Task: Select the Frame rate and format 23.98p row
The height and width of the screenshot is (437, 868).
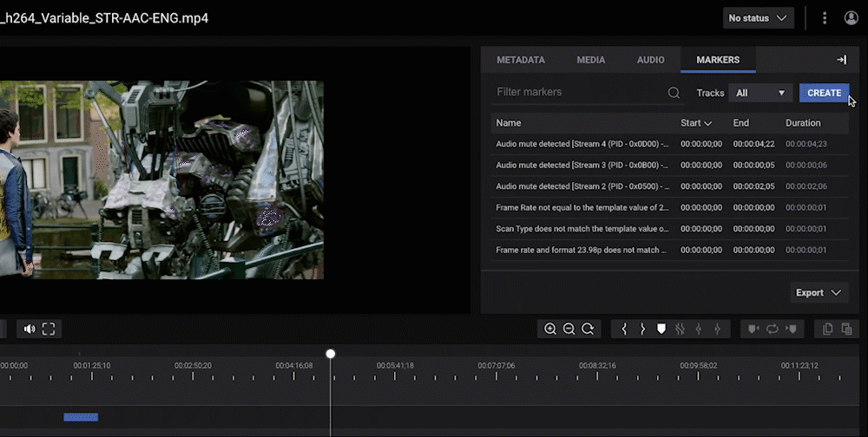Action: 669,250
